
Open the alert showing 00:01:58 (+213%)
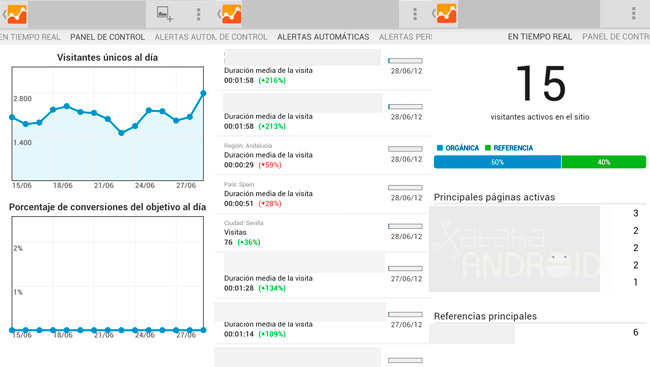pos(323,113)
